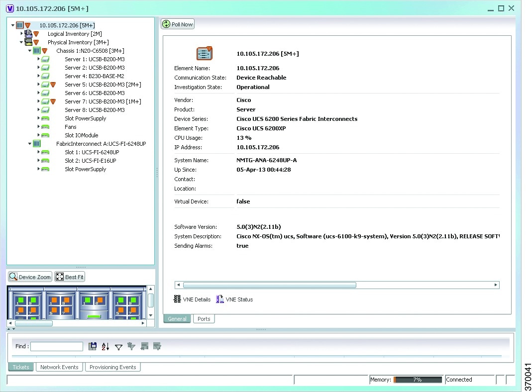Image resolution: width=532 pixels, height=392 pixels.
Task: Select Server 7: UCSB-B200-M3 [1M+]
Action: tap(103, 101)
